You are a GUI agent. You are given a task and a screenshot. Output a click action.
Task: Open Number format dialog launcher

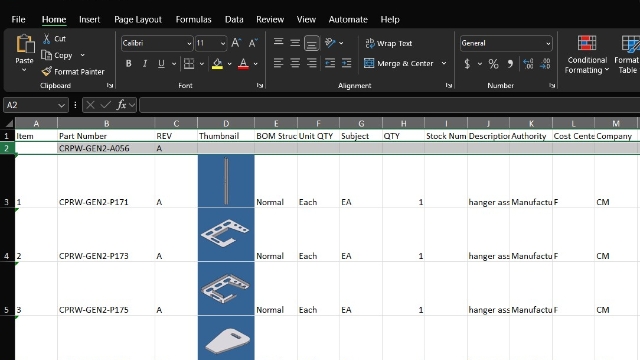[x=552, y=85]
